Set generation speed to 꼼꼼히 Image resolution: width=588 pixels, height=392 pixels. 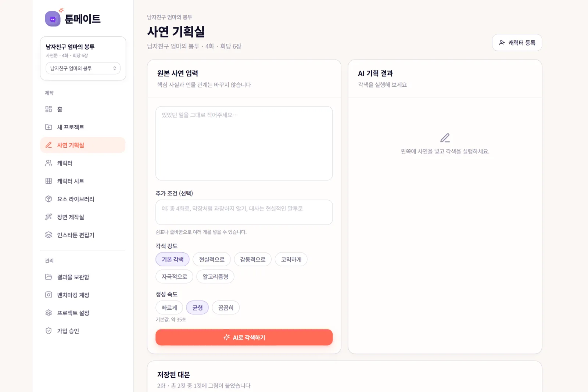tap(226, 308)
